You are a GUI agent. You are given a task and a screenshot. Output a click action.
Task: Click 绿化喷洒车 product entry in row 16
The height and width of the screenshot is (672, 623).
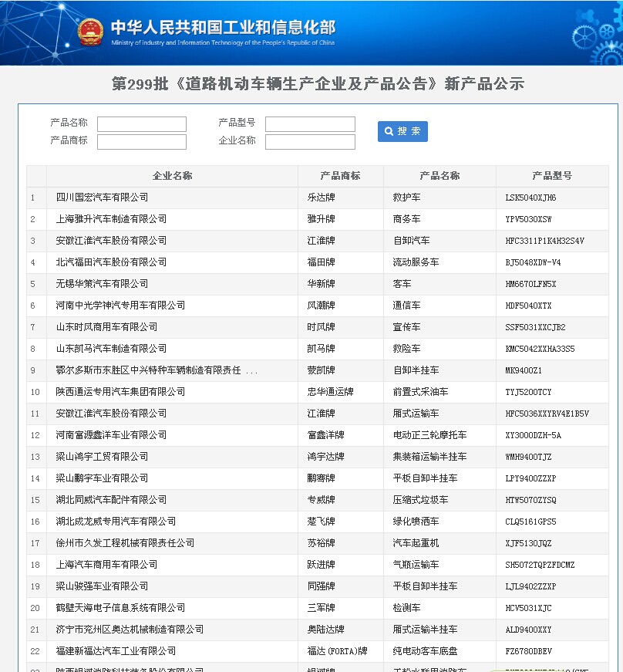pos(416,521)
